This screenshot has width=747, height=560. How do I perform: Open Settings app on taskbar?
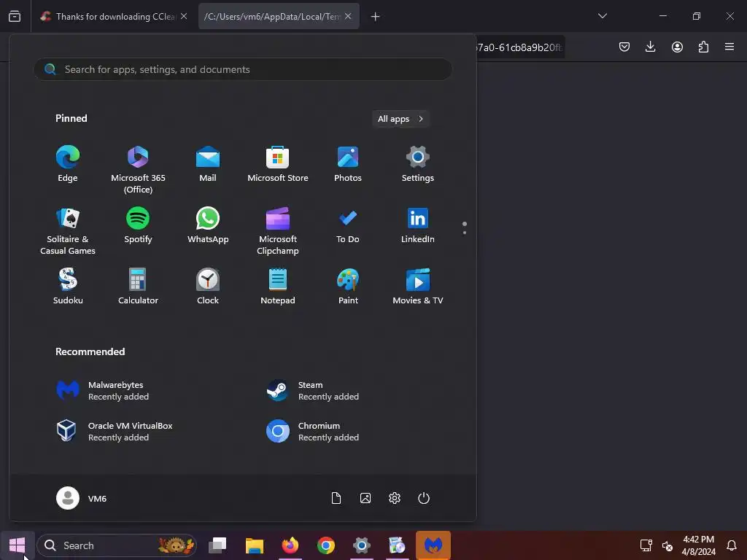pyautogui.click(x=362, y=545)
